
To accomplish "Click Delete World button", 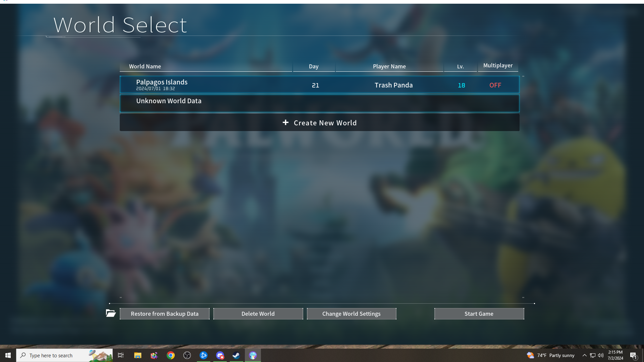I will coord(258,314).
